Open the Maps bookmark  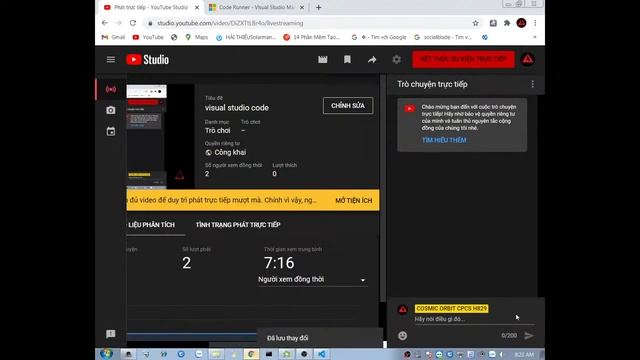click(197, 37)
